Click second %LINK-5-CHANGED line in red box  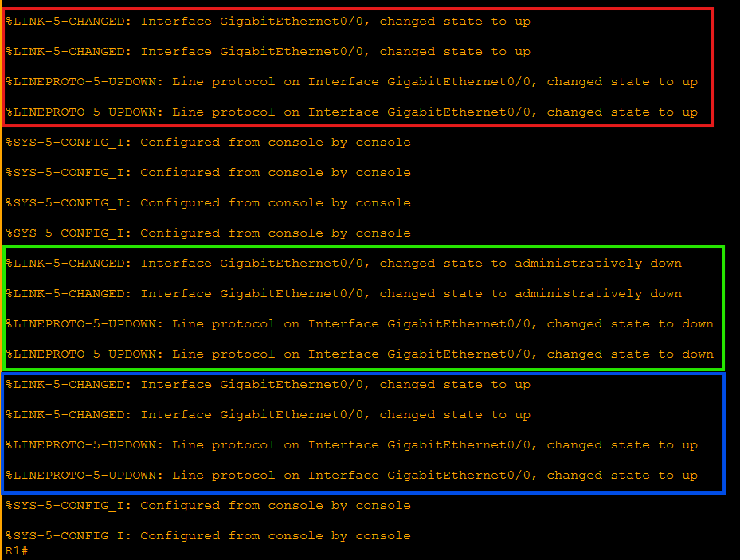[x=268, y=52]
